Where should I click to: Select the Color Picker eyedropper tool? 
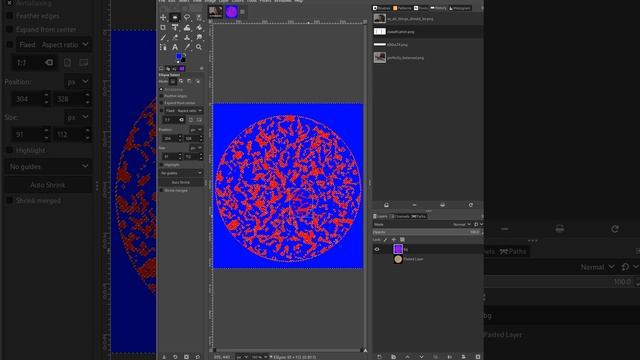click(x=187, y=47)
